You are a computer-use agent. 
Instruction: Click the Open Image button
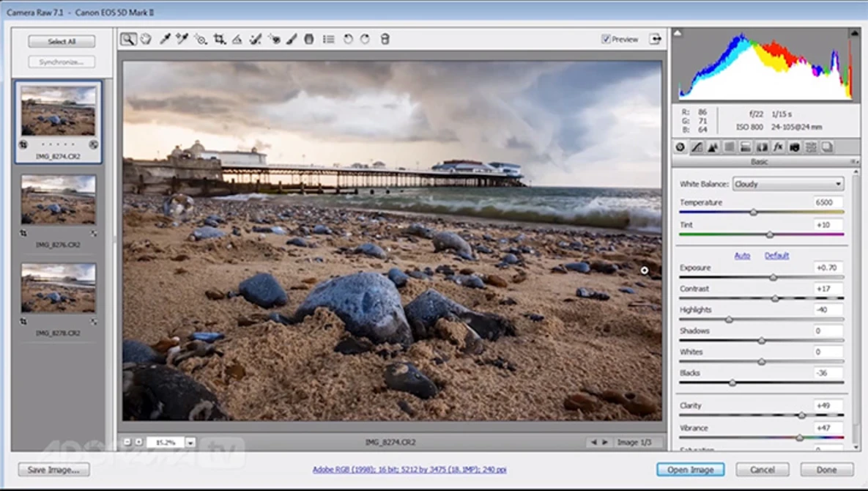click(690, 470)
